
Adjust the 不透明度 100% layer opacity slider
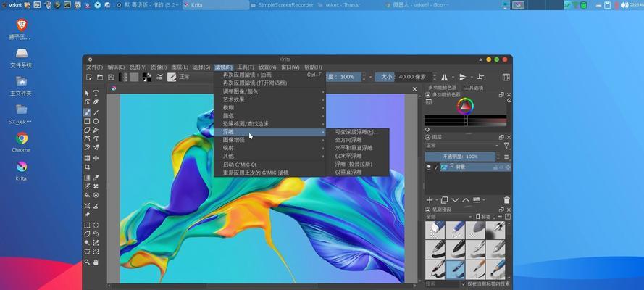click(x=460, y=157)
